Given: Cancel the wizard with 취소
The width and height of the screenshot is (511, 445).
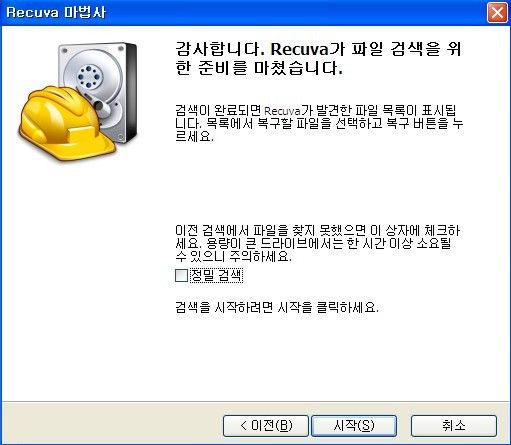Looking at the screenshot, I should pos(454,426).
